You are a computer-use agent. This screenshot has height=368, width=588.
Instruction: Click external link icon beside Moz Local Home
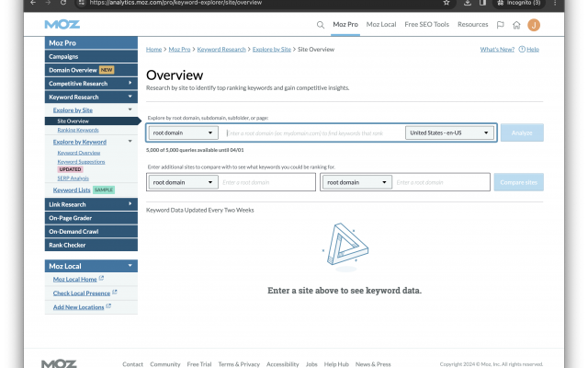[x=101, y=278]
